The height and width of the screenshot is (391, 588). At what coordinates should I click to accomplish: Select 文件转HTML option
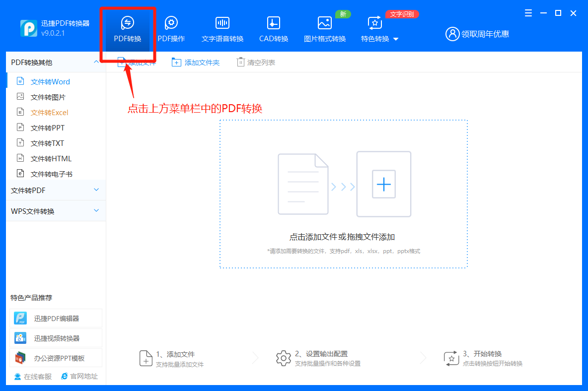tap(51, 159)
